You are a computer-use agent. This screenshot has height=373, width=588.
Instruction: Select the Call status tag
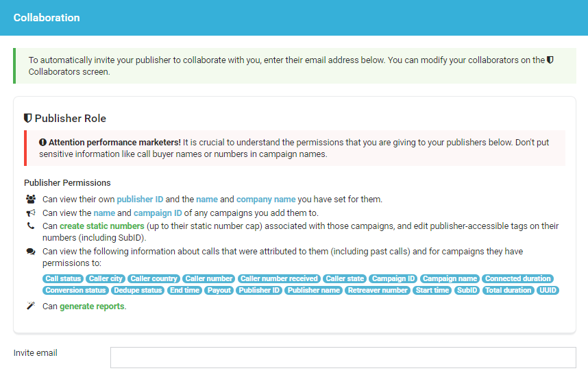[x=63, y=278]
